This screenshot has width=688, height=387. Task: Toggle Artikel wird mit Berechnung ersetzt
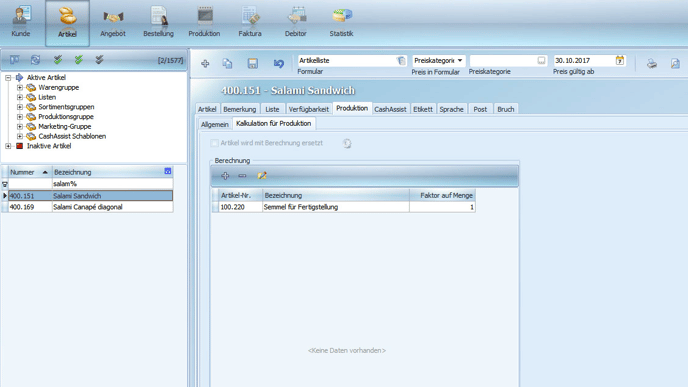[214, 143]
